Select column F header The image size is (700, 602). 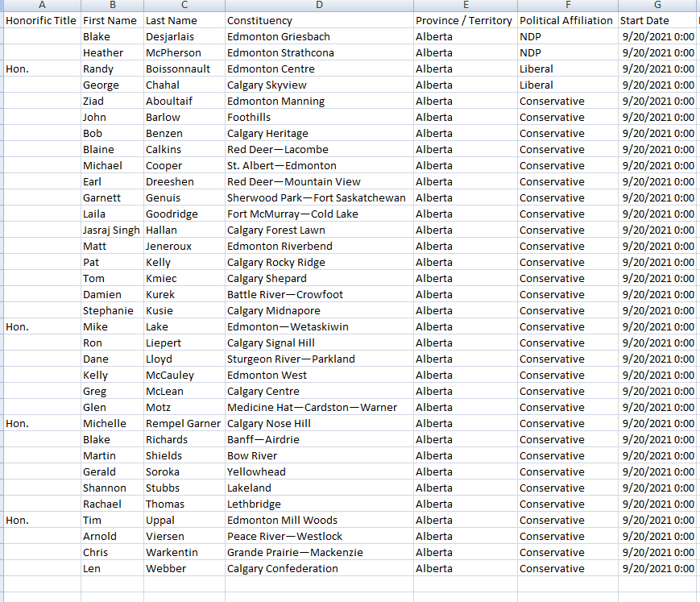(568, 6)
